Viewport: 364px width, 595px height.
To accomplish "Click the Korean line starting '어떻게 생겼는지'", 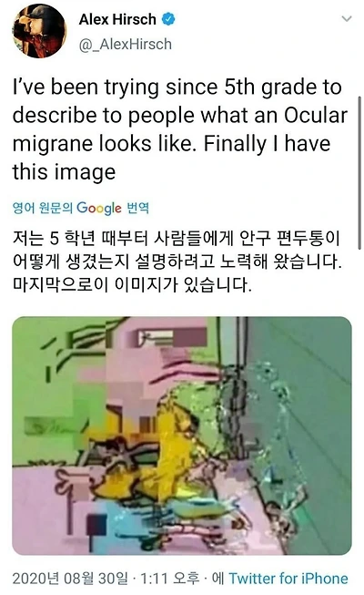I will click(x=177, y=262).
